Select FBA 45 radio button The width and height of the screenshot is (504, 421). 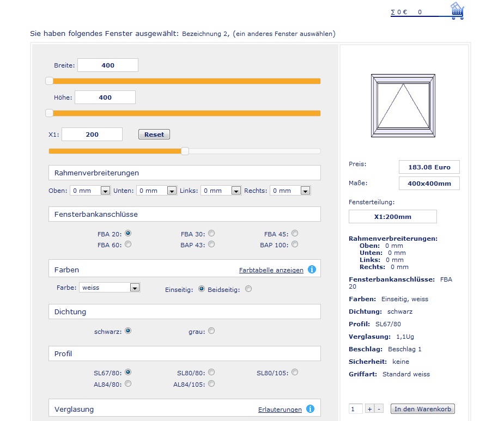[295, 233]
